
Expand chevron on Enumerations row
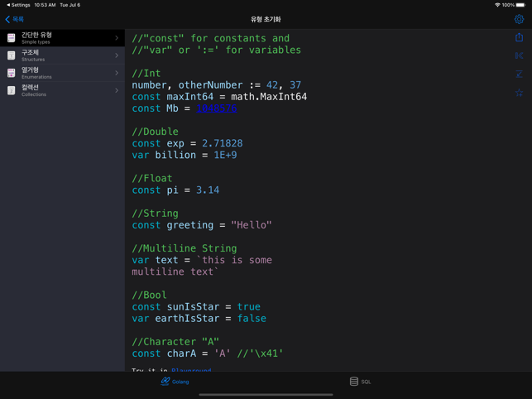117,73
